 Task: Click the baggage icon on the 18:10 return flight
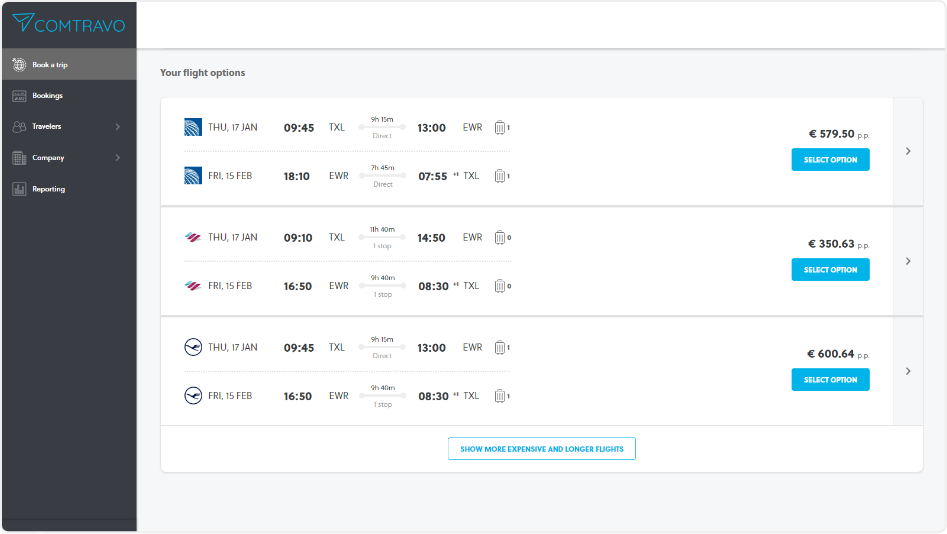500,176
